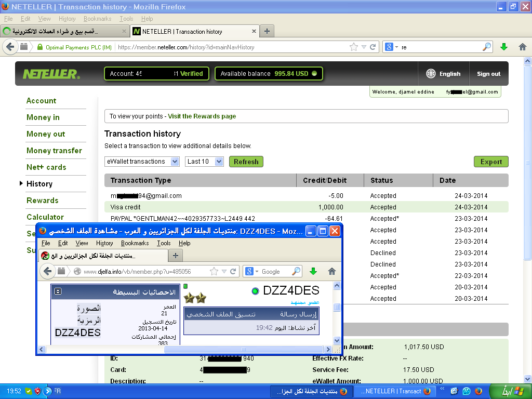Click Sign out
Screen dimensions: 532x399
click(x=488, y=74)
